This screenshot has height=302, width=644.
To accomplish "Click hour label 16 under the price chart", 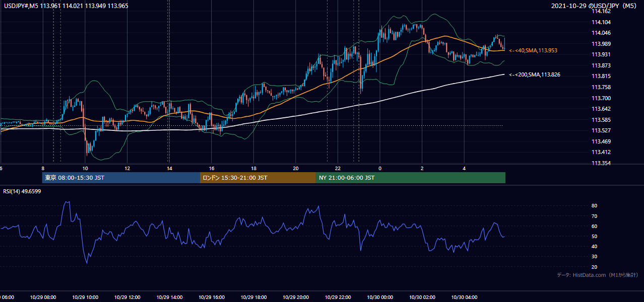I will [x=212, y=169].
